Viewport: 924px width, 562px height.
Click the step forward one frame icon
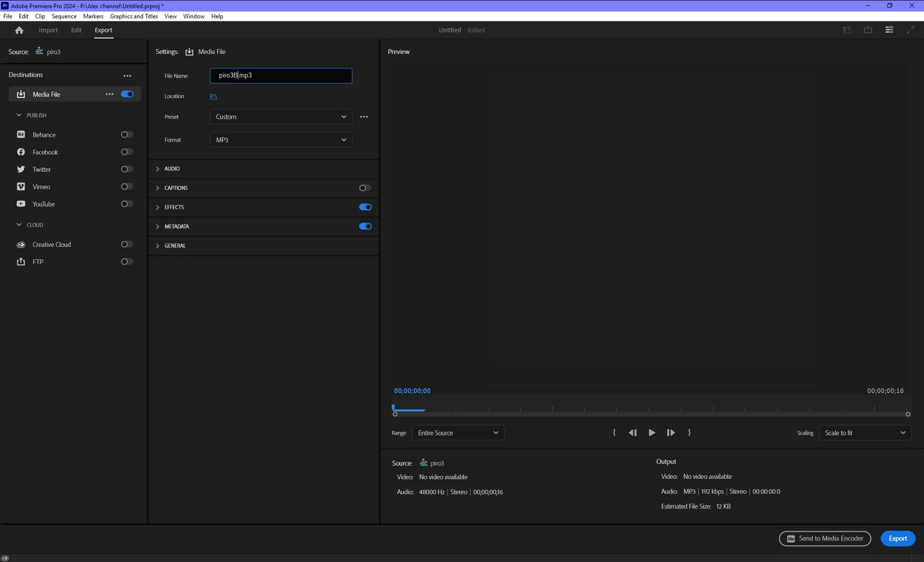click(x=670, y=433)
